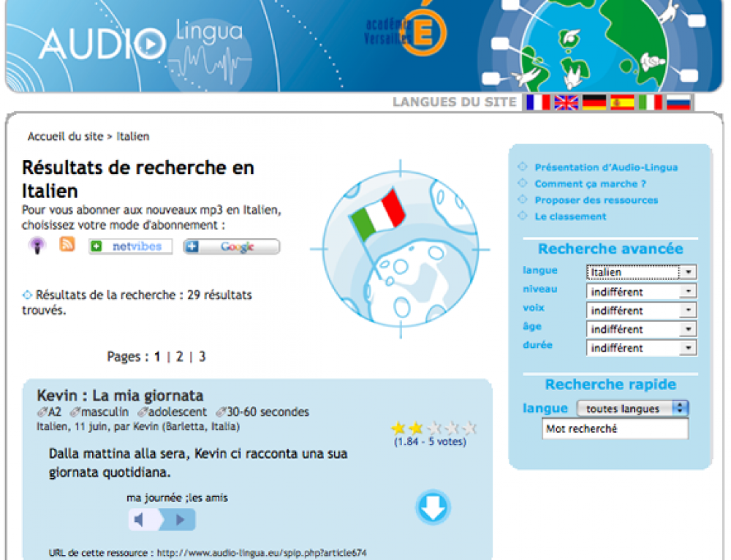The image size is (731, 560).
Task: Expand the niveau dropdown
Action: (641, 291)
